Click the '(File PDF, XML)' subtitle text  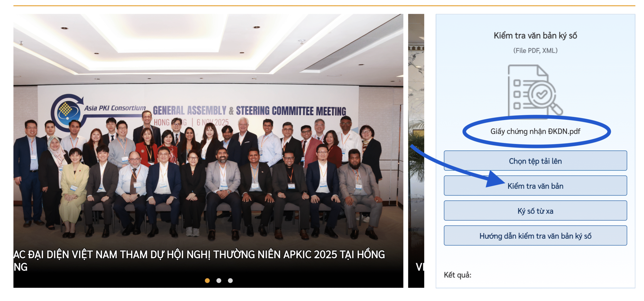tap(535, 51)
